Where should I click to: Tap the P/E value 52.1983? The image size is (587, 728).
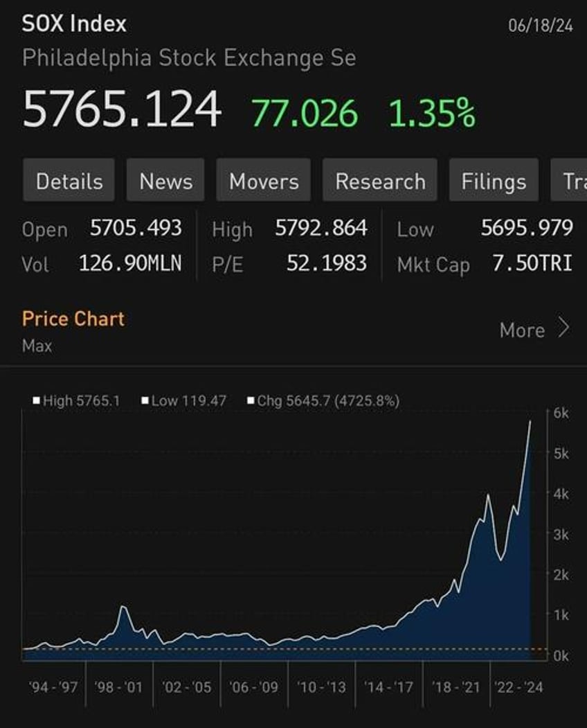point(327,263)
